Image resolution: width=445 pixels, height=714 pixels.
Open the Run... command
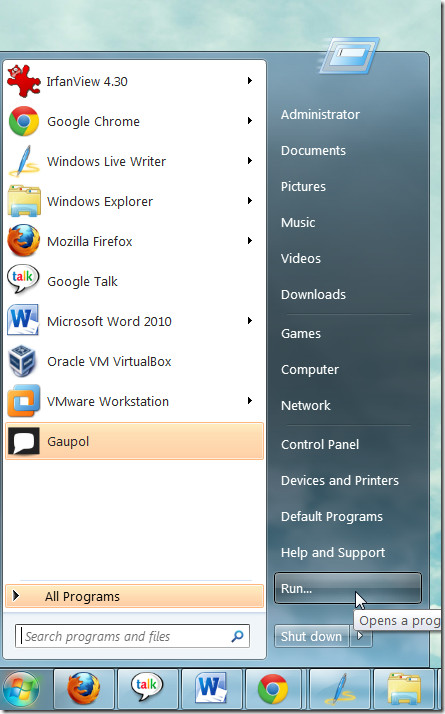point(348,588)
